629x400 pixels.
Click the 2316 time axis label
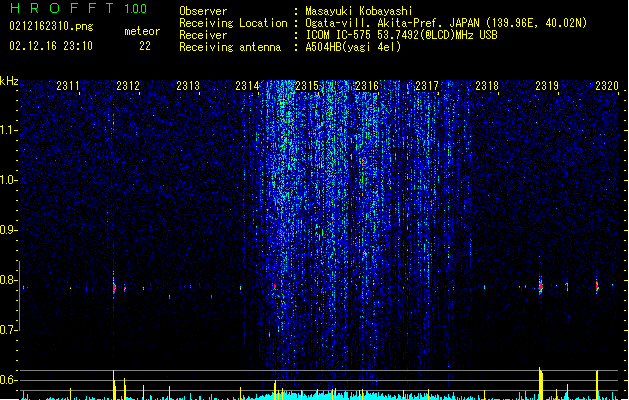click(x=367, y=85)
